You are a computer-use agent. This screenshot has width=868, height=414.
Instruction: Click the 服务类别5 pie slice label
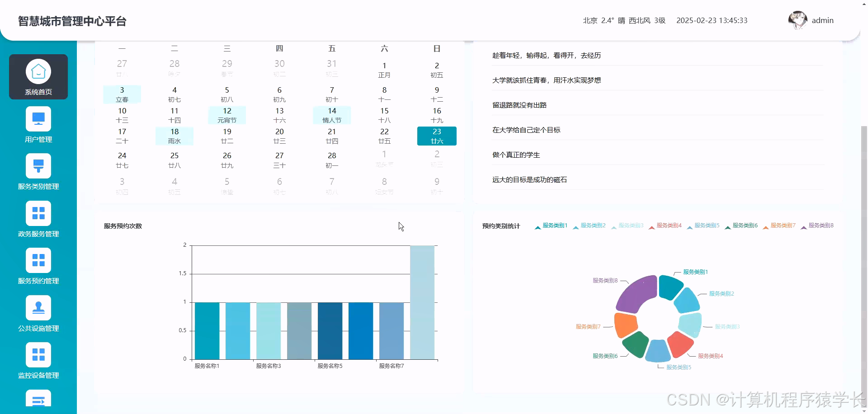tap(679, 367)
